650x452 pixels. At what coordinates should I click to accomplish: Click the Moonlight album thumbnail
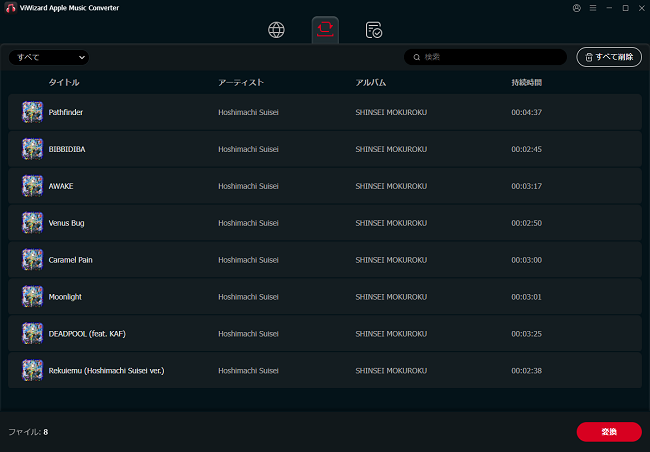32,296
